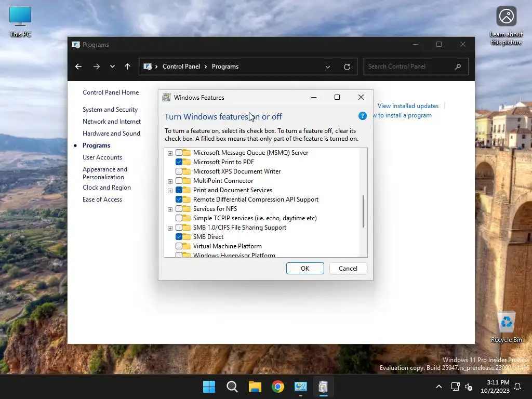Click the features list scrollbar thumb
Viewport: 532px width, 399px height.
(x=363, y=211)
